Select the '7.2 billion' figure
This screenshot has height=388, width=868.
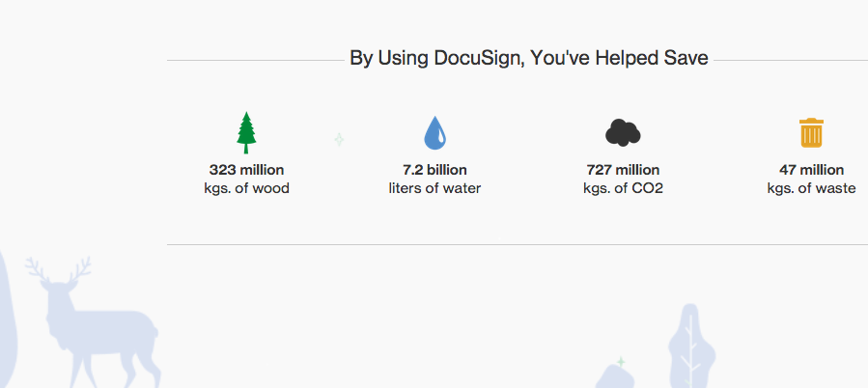coord(434,169)
